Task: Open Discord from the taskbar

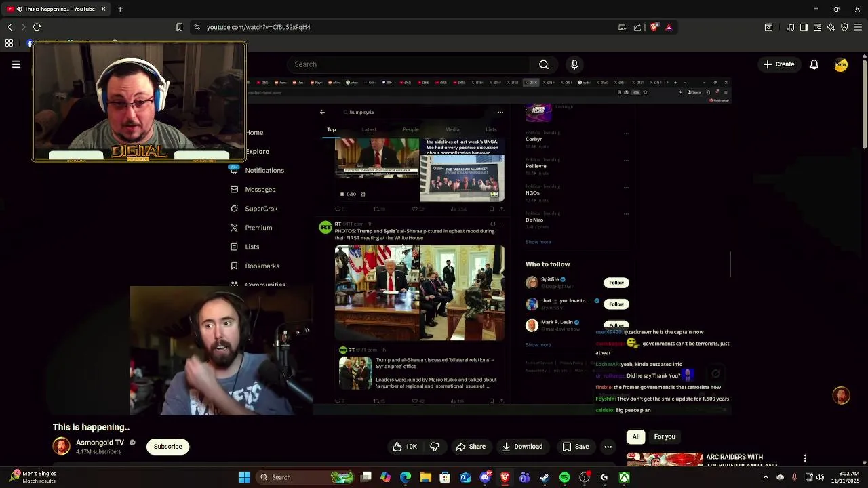Action: (x=485, y=477)
